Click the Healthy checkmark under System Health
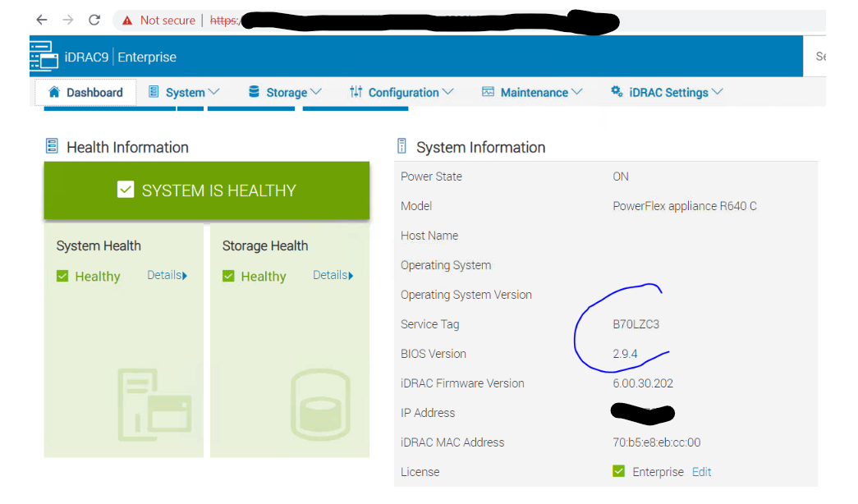Screen dimensions: 858x504 point(61,277)
